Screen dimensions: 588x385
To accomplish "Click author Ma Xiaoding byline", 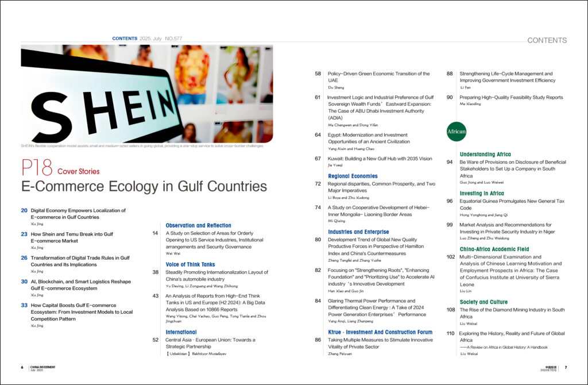I will (470, 104).
